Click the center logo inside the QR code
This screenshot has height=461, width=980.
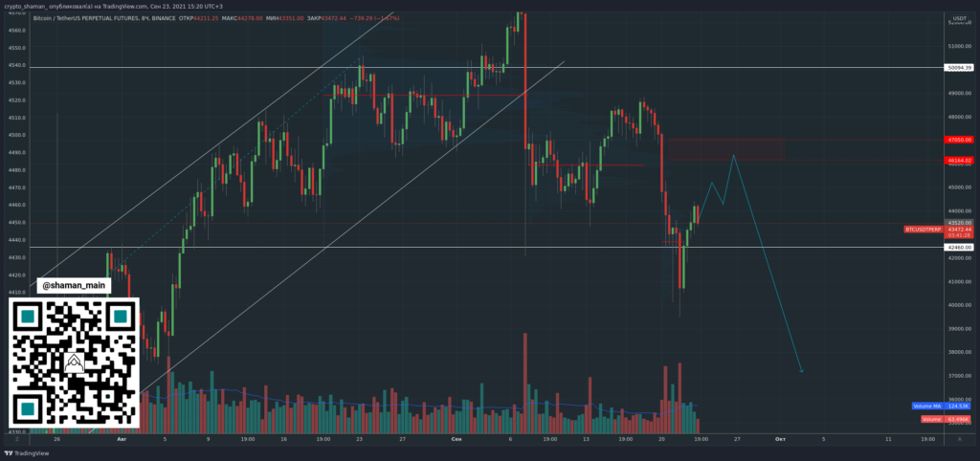(74, 362)
